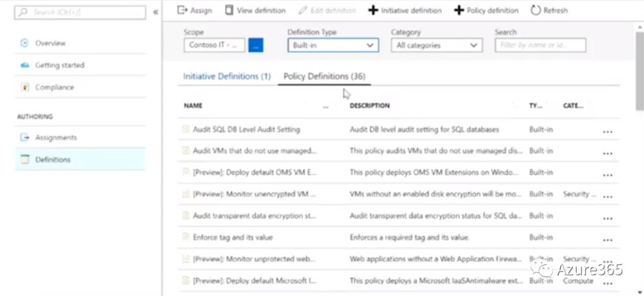This screenshot has width=644, height=296.
Task: Click the blue scope picker button
Action: (256, 45)
